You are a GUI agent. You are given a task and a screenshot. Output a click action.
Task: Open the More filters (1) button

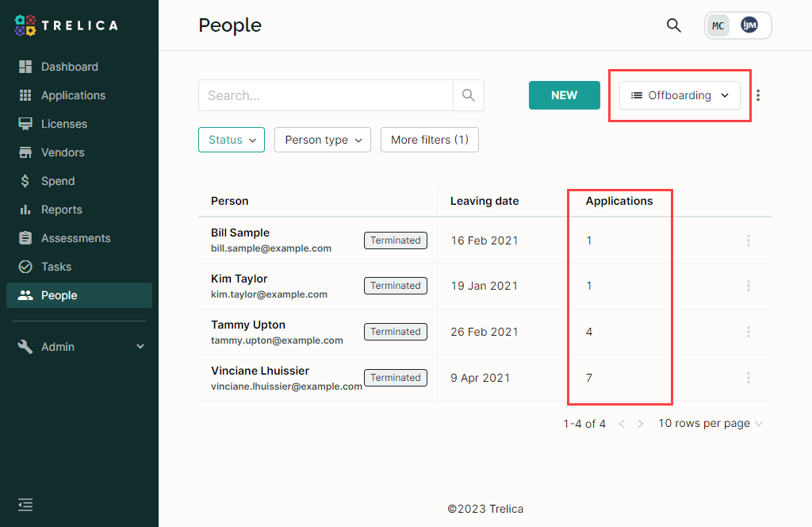click(x=429, y=140)
